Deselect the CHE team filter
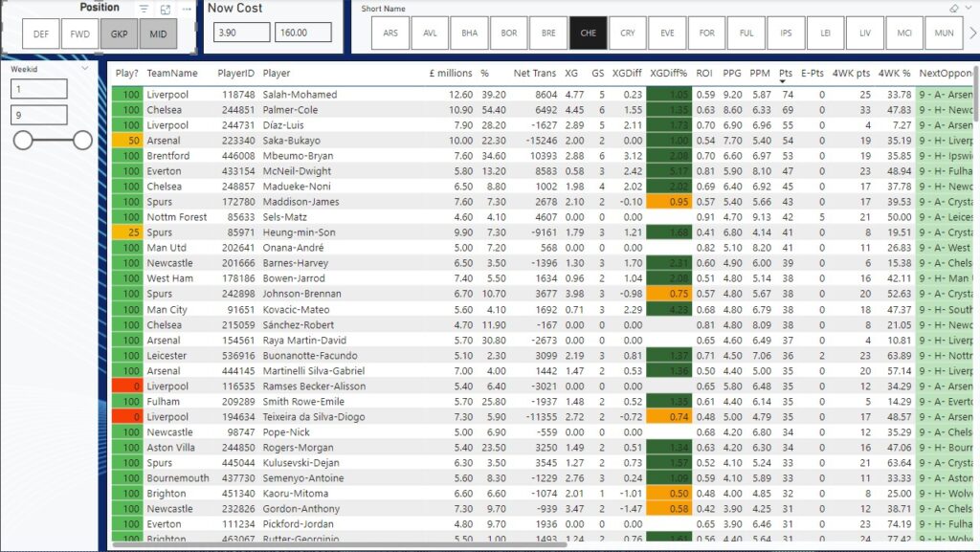The image size is (980, 552). pos(588,33)
